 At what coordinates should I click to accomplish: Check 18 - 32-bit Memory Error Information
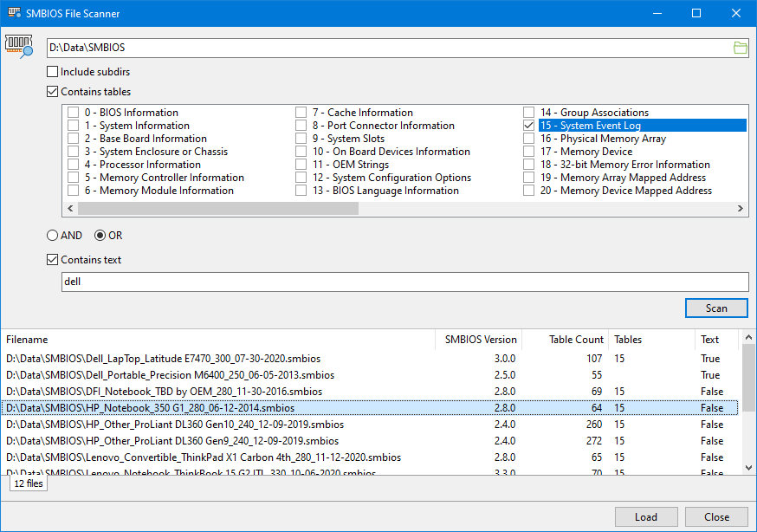pos(528,165)
